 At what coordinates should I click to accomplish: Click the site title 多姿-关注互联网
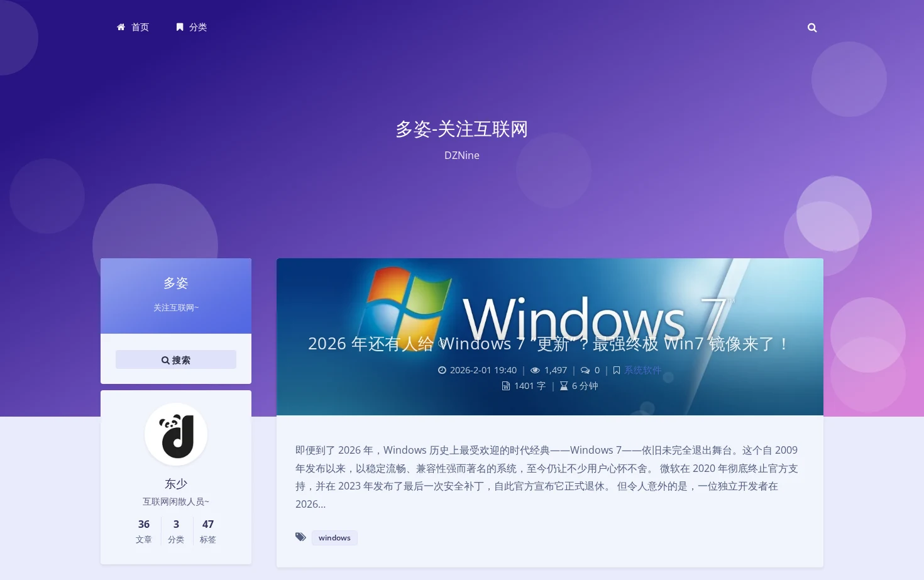coord(462,129)
